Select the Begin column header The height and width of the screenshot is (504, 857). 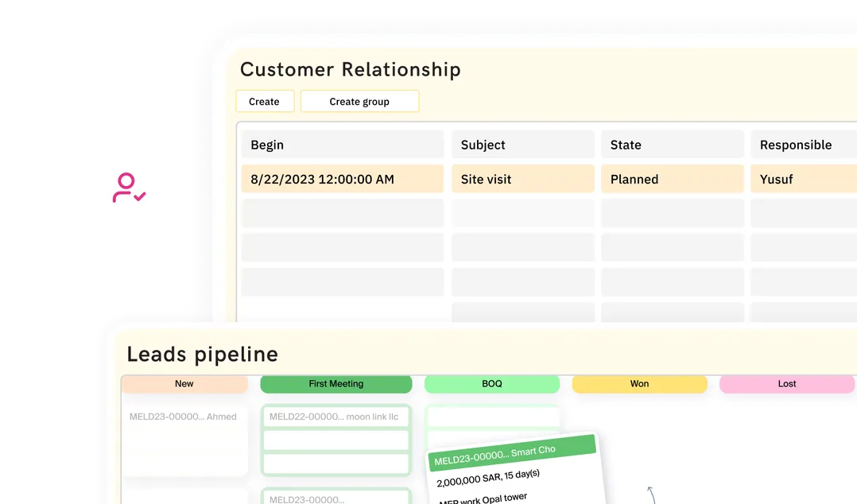tap(343, 145)
